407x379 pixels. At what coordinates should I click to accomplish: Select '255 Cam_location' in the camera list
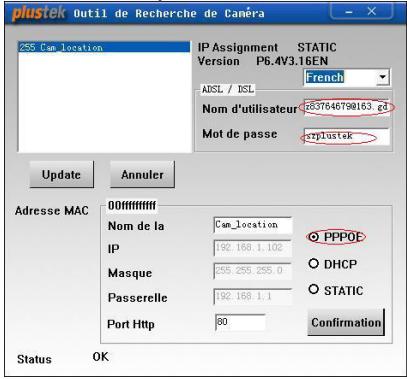click(x=104, y=47)
